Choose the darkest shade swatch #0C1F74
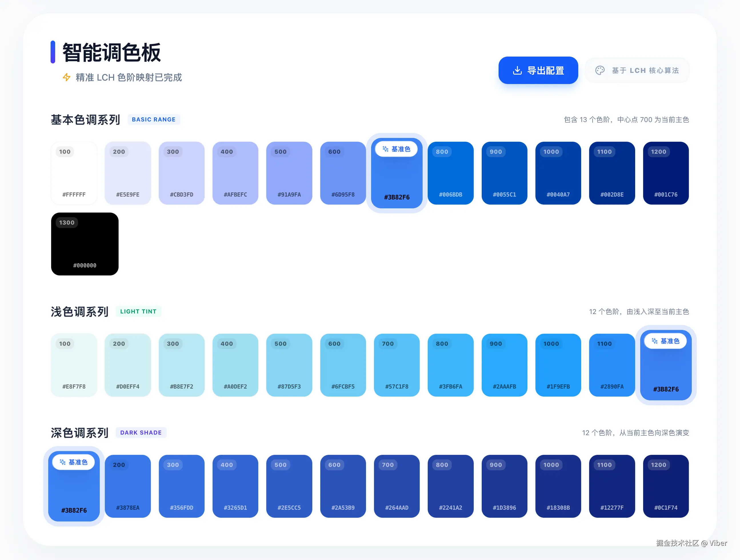 click(x=666, y=486)
